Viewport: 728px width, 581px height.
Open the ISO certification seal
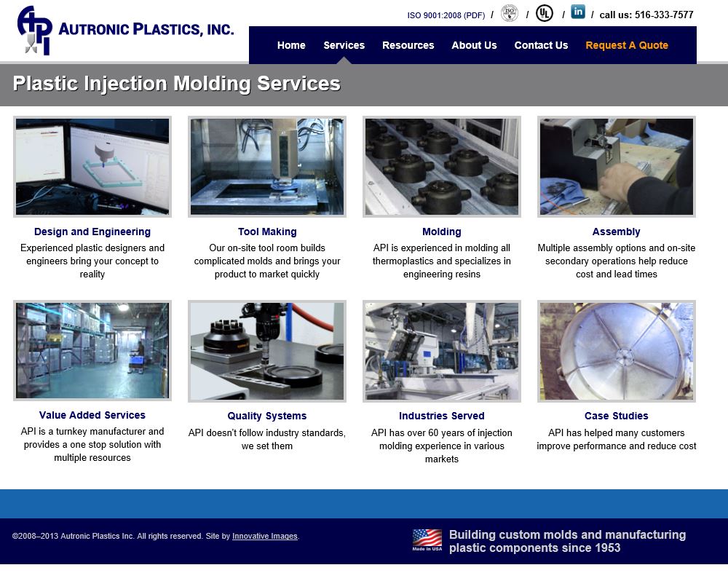509,13
